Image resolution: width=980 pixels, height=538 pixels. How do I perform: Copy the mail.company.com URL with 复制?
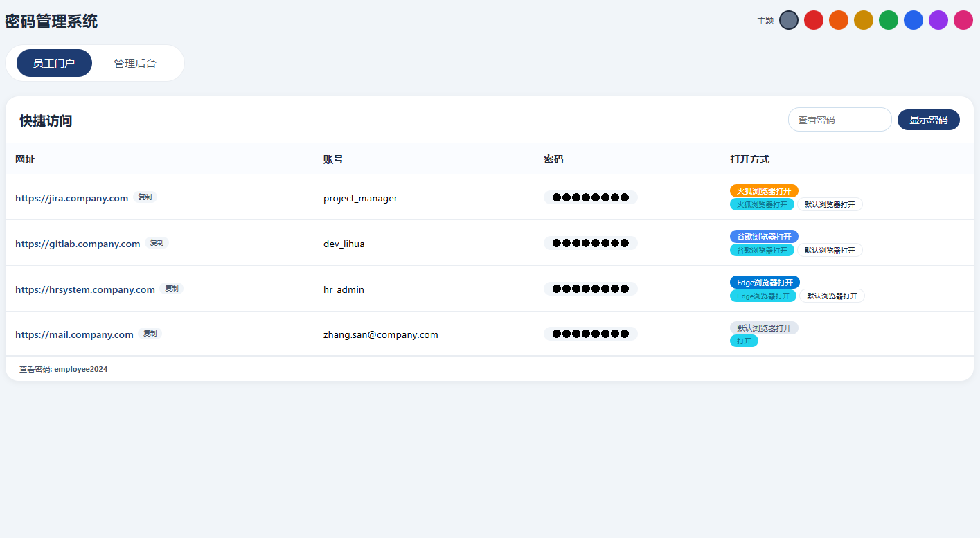[x=150, y=334]
